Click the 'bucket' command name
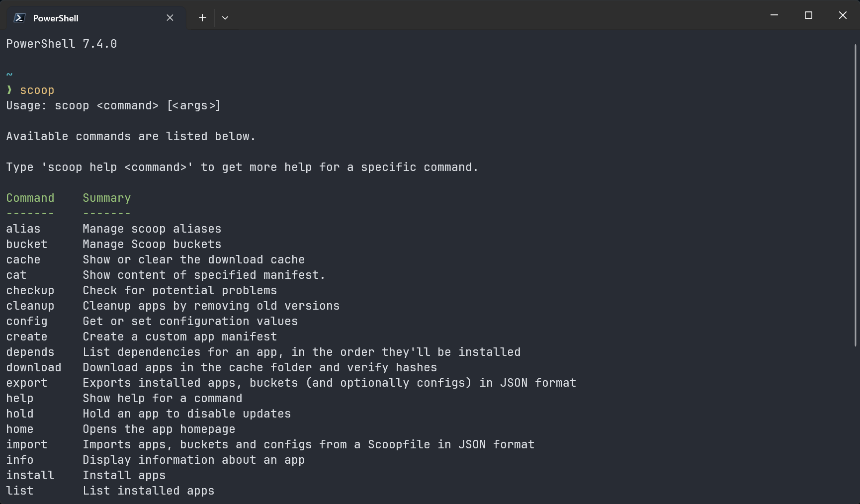 tap(27, 245)
